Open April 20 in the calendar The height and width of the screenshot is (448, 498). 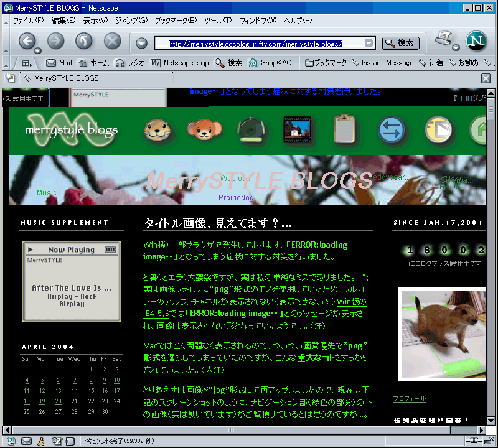(x=58, y=401)
